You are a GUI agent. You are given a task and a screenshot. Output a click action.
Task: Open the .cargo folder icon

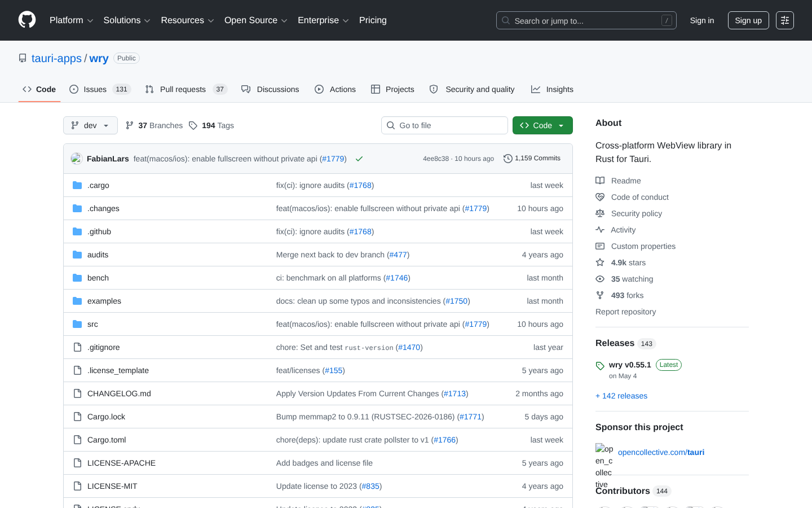[77, 185]
